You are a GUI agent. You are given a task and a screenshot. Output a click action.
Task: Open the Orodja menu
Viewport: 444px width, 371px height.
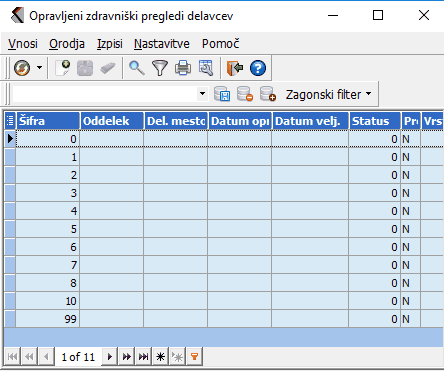coord(67,44)
